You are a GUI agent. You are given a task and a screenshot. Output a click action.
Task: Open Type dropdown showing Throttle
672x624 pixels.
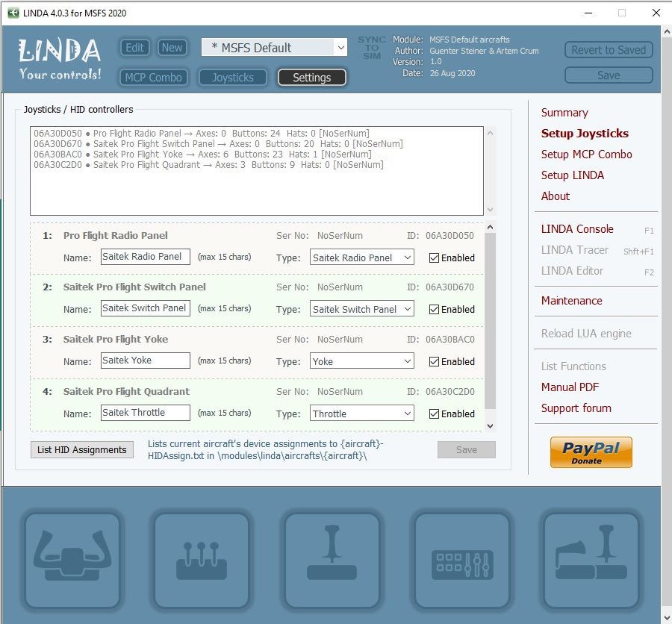[x=361, y=414]
